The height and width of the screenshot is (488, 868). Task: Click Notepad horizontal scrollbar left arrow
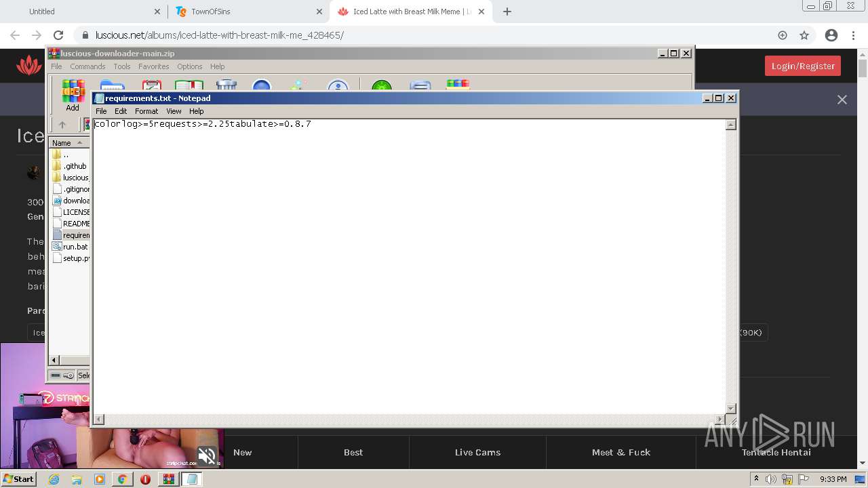pyautogui.click(x=98, y=420)
